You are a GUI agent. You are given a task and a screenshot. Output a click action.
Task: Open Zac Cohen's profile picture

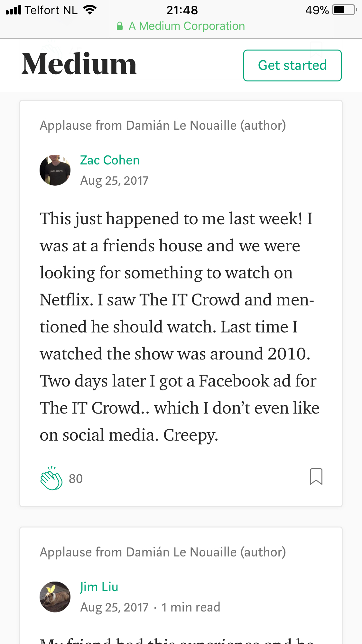tap(55, 170)
